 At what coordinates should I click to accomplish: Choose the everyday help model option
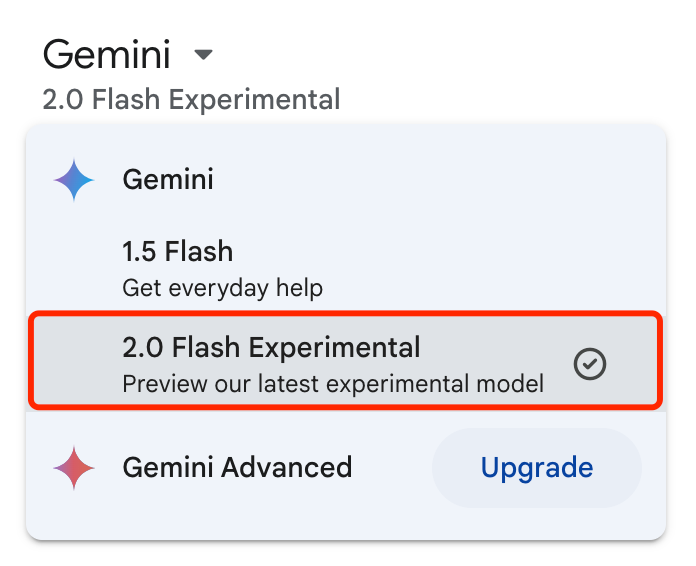coord(346,269)
